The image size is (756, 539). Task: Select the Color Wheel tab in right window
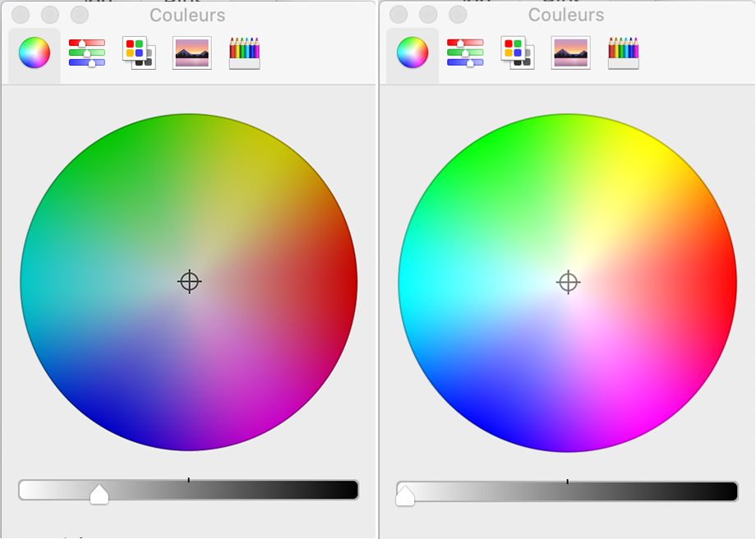[413, 53]
